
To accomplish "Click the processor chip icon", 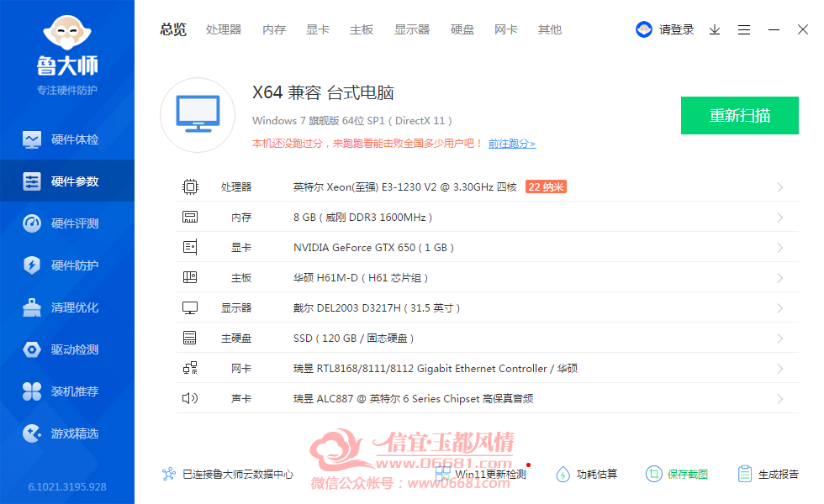I will click(x=190, y=186).
